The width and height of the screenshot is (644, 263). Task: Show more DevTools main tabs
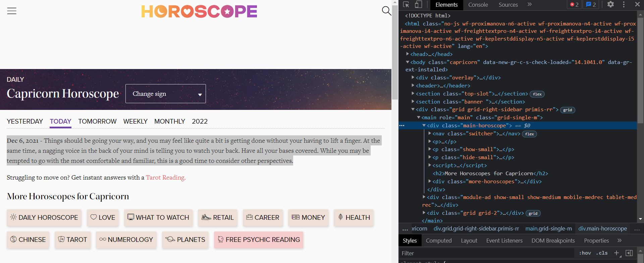pyautogui.click(x=530, y=4)
